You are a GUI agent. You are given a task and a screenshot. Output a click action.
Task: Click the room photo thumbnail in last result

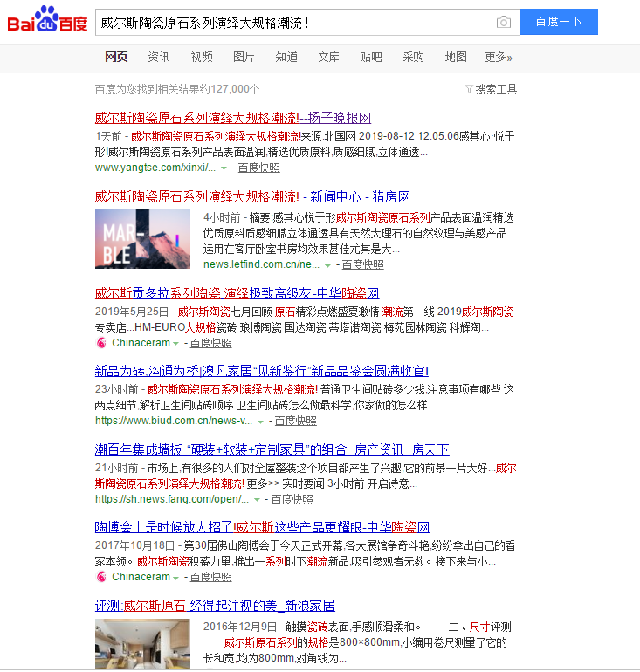(142, 644)
